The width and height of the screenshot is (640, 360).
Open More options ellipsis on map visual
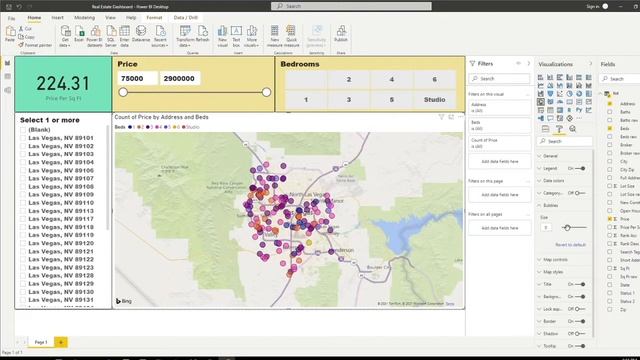click(461, 117)
